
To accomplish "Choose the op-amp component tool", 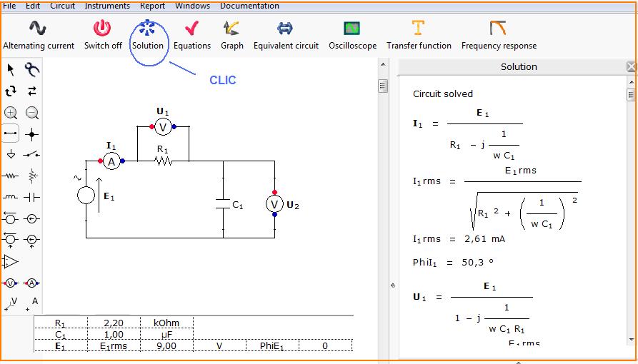I will pos(11,261).
